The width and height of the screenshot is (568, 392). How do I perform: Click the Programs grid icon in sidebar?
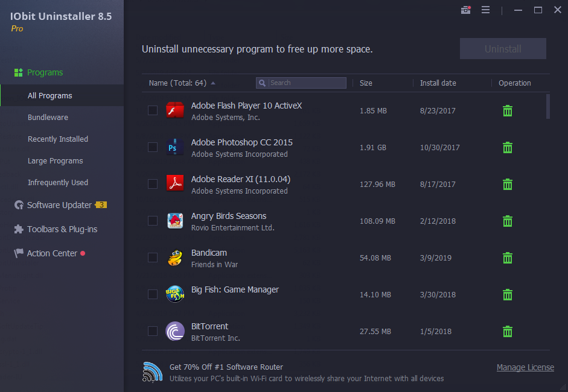coord(19,72)
